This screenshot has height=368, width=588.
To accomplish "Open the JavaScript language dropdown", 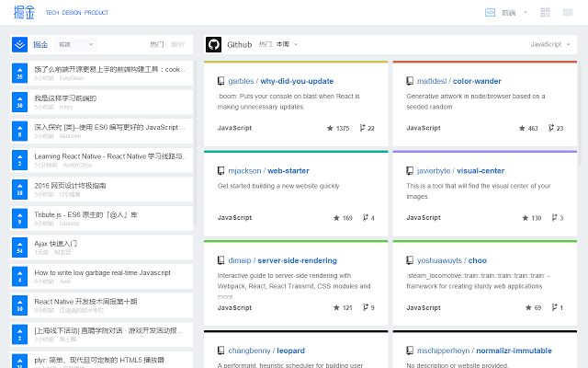I will coord(550,44).
